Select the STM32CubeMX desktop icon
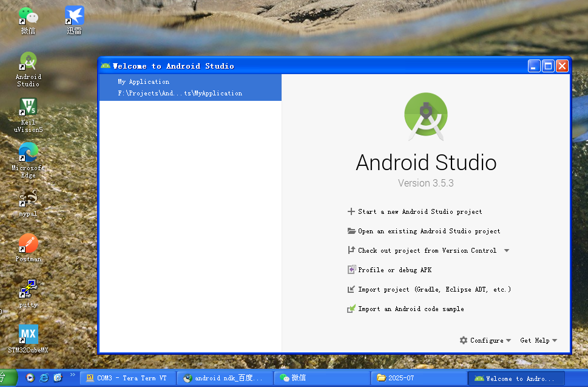The image size is (588, 387). click(28, 340)
